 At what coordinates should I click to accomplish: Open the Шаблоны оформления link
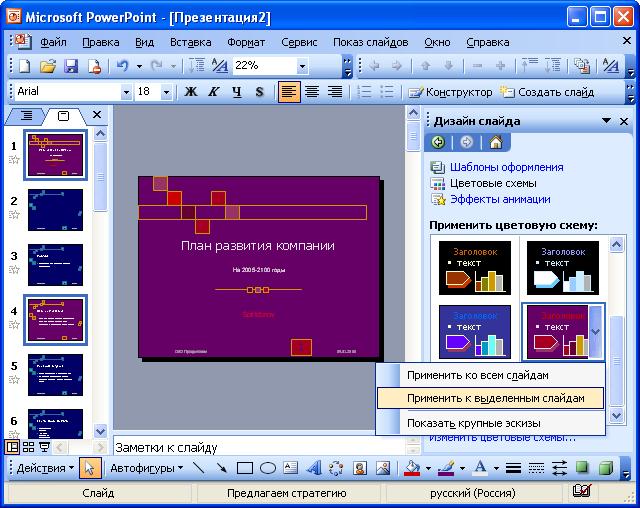pyautogui.click(x=507, y=167)
